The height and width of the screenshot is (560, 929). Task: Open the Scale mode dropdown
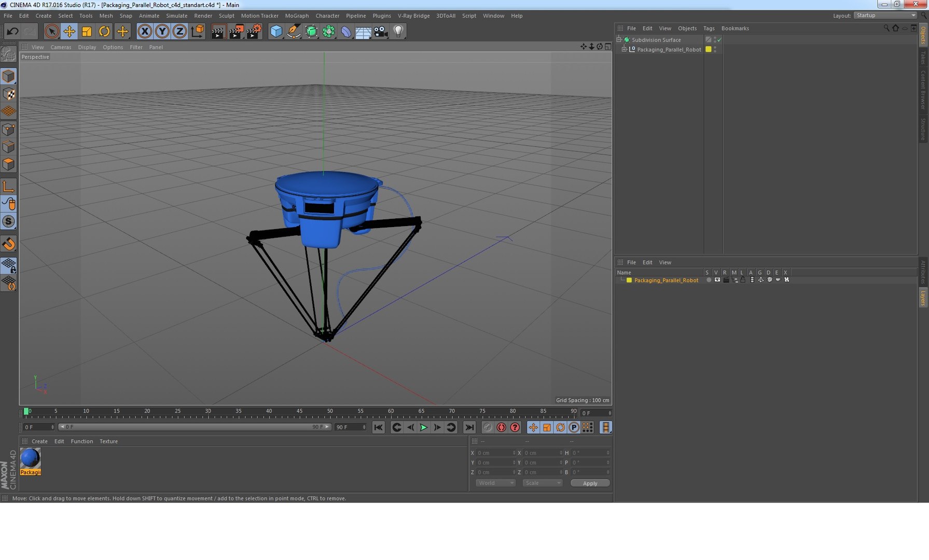pos(542,483)
